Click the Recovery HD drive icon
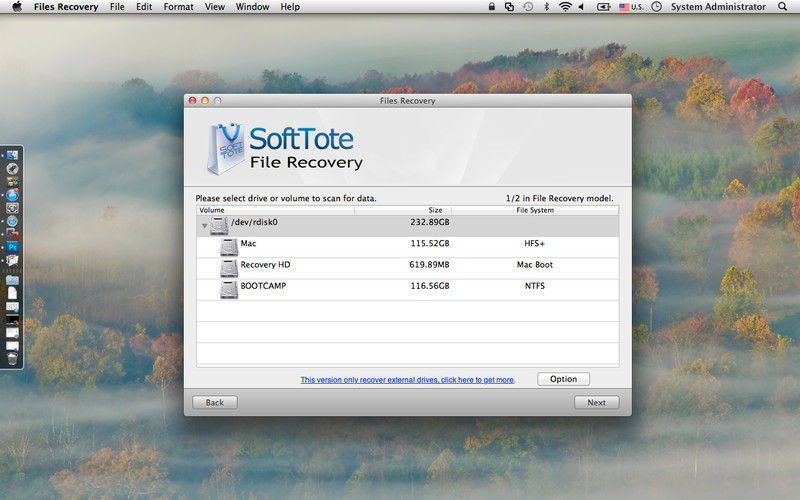This screenshot has width=800, height=500. [x=229, y=268]
